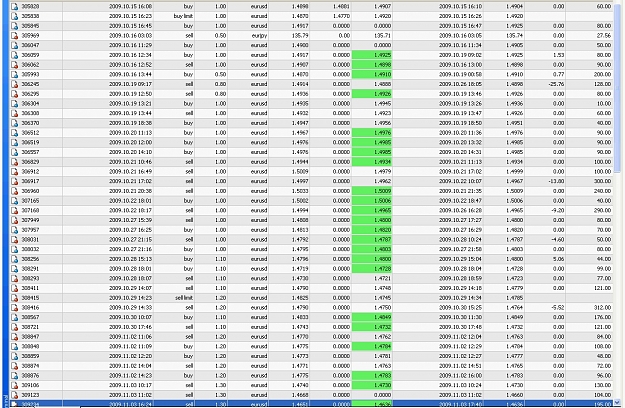The height and width of the screenshot is (408, 625).
Task: Click the buy icon next to order 306304
Action: click(14, 104)
